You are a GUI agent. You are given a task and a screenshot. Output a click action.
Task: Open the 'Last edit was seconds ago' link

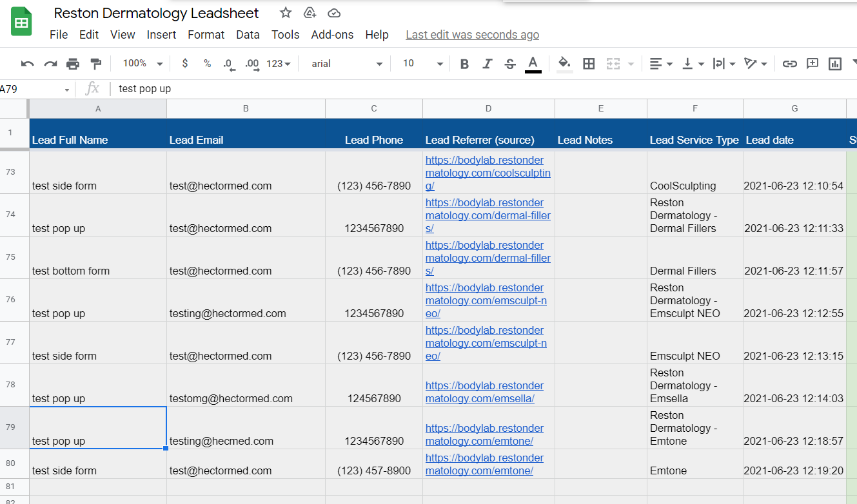473,35
